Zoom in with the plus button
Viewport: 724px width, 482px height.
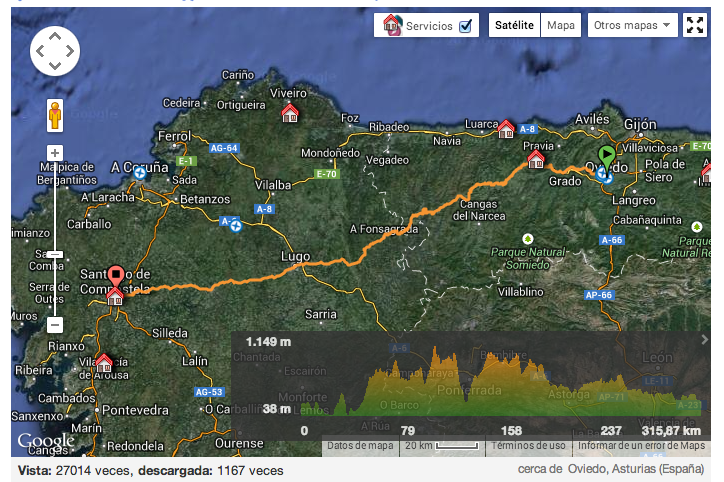[x=55, y=152]
